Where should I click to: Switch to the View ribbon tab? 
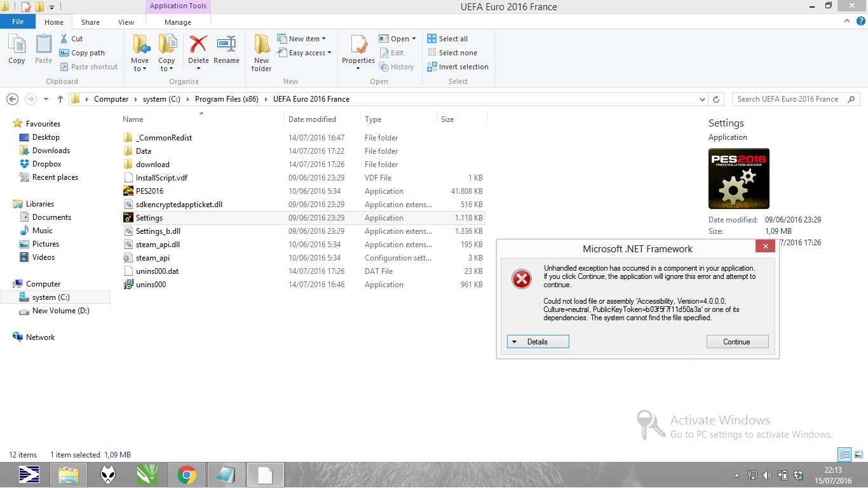click(x=126, y=22)
